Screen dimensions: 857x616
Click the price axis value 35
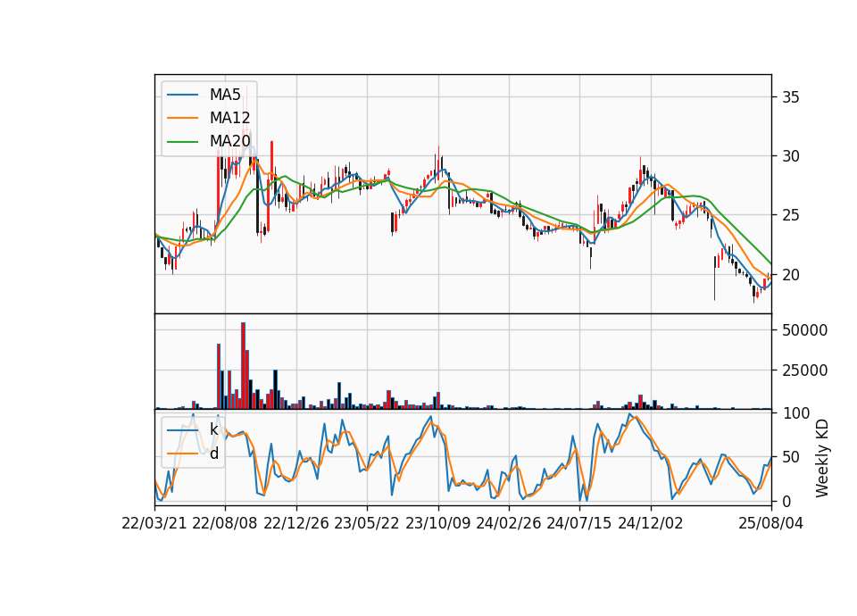point(790,97)
